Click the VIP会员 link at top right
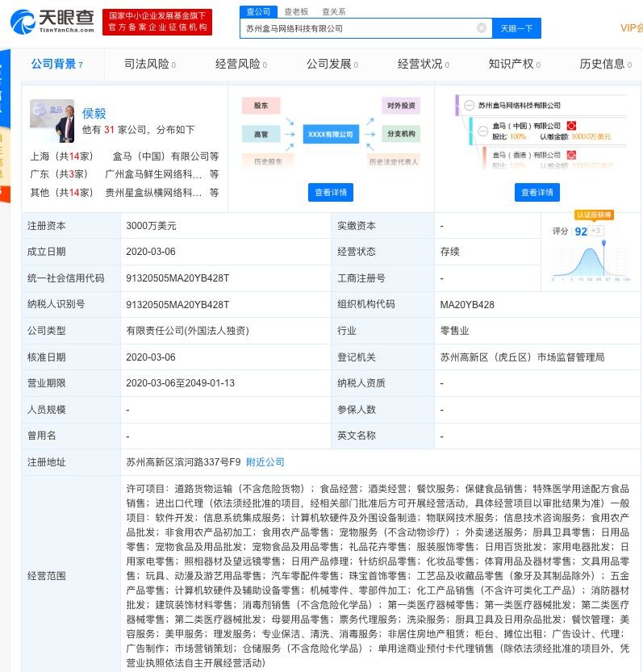Screen dimensions: 643x672 [x=632, y=28]
